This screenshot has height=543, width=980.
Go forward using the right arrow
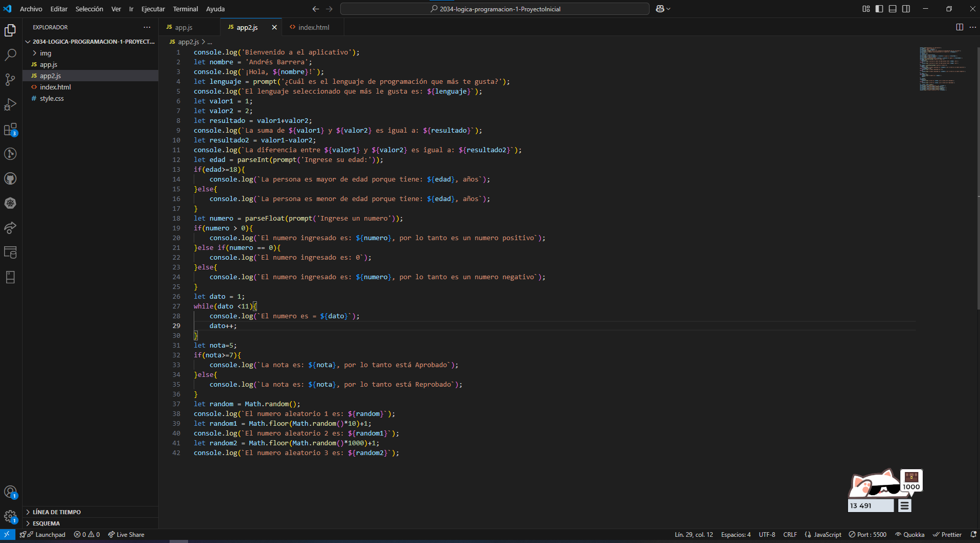pos(329,9)
